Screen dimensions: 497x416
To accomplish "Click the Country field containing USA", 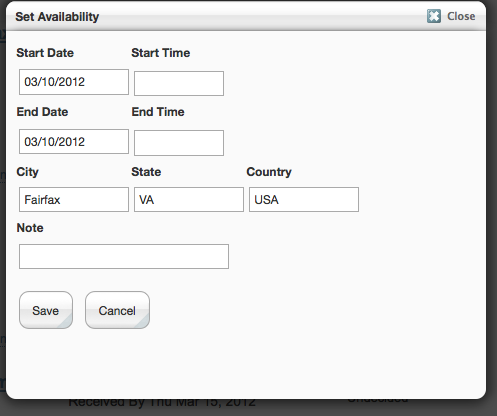I will tap(304, 199).
